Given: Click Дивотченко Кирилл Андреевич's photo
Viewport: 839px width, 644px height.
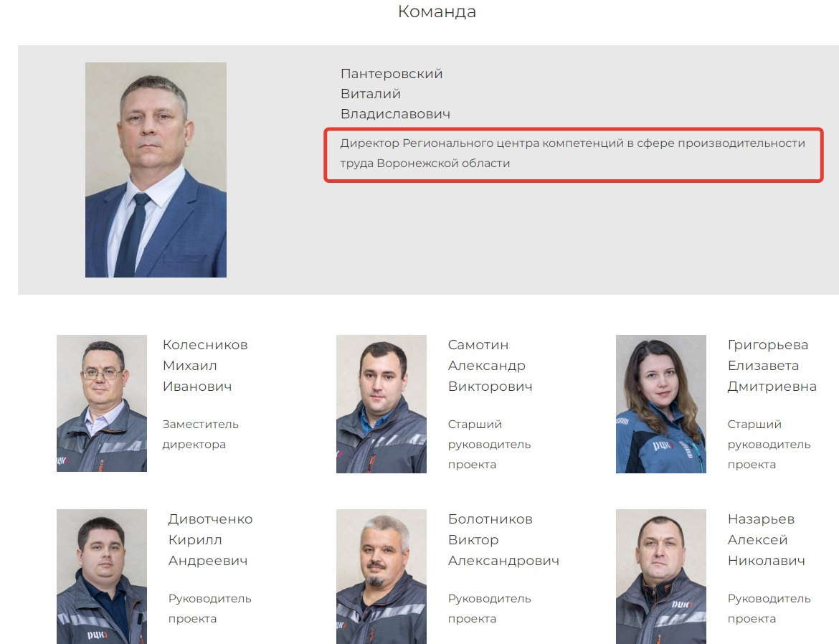Looking at the screenshot, I should 102,576.
